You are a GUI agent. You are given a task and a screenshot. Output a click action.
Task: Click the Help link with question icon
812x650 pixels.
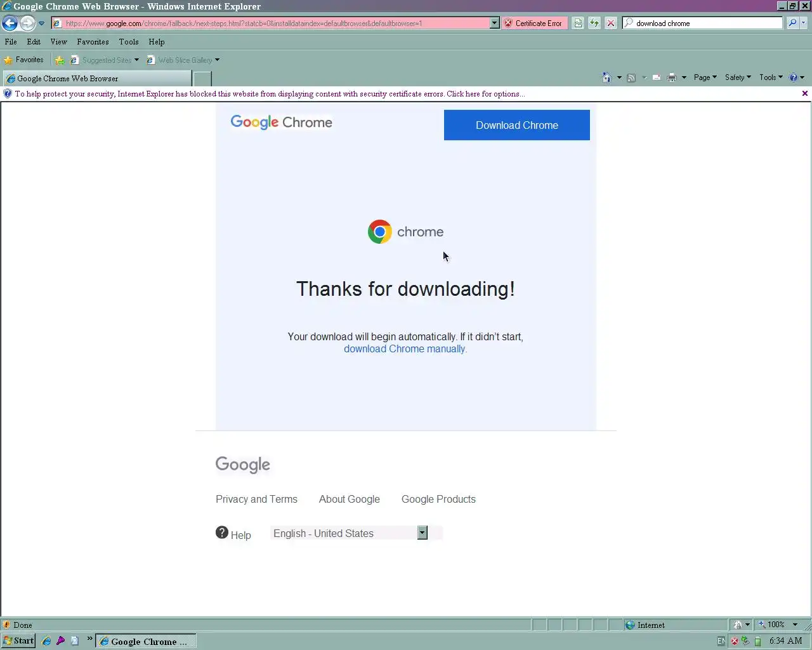(x=233, y=534)
